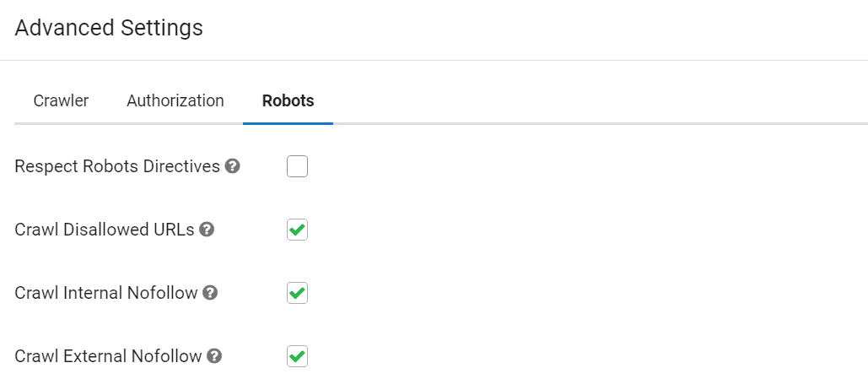Open the Authorization tab
Screen dimensions: 868x379
[175, 100]
